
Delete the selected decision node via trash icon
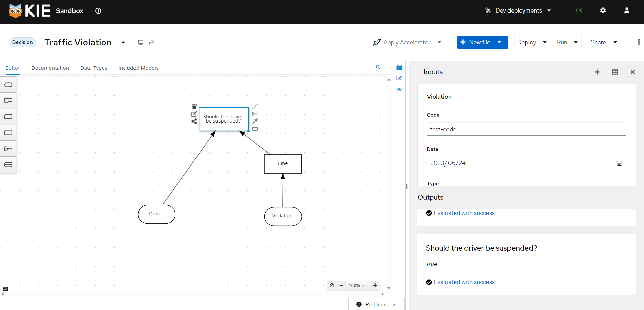[194, 107]
